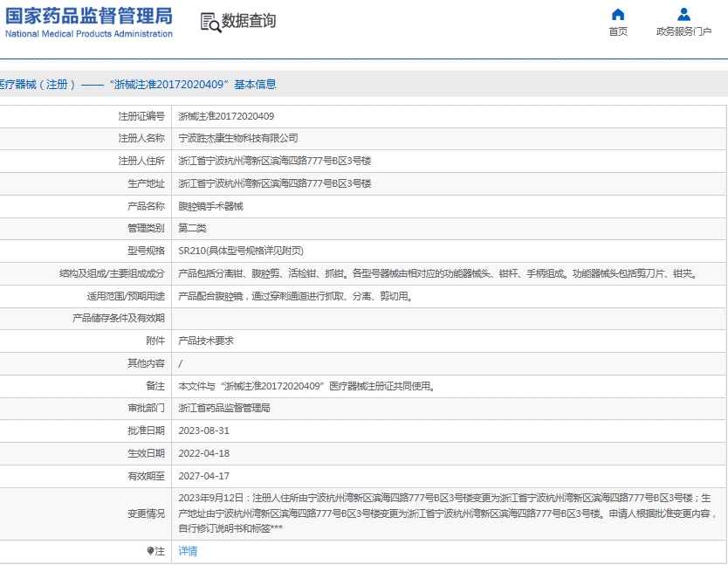Select the page heading 基本信息
Viewport: 728px width, 565px height.
[256, 84]
